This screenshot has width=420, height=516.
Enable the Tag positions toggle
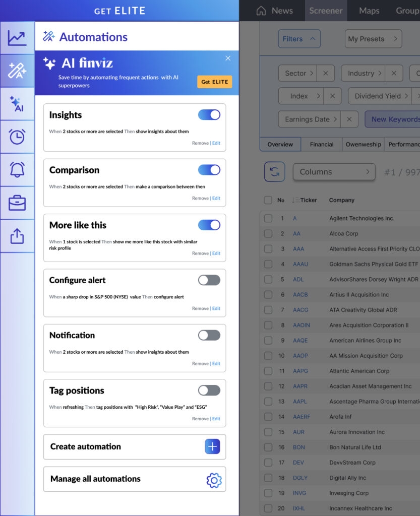pos(209,391)
